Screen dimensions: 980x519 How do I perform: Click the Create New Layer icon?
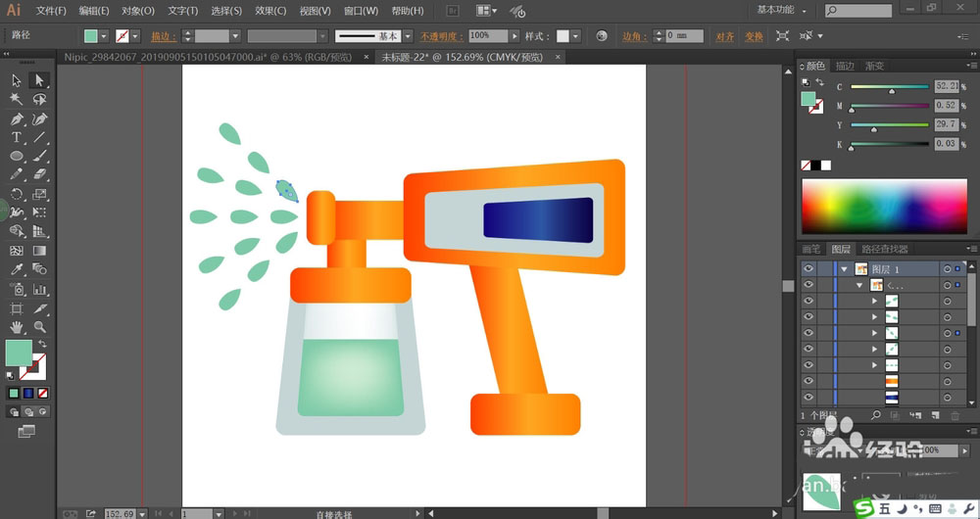[x=936, y=415]
